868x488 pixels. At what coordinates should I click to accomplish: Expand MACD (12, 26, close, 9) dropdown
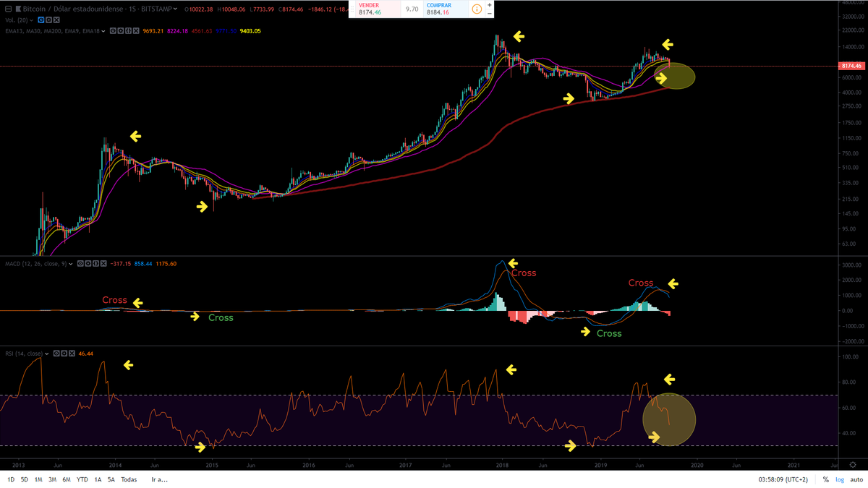point(71,264)
